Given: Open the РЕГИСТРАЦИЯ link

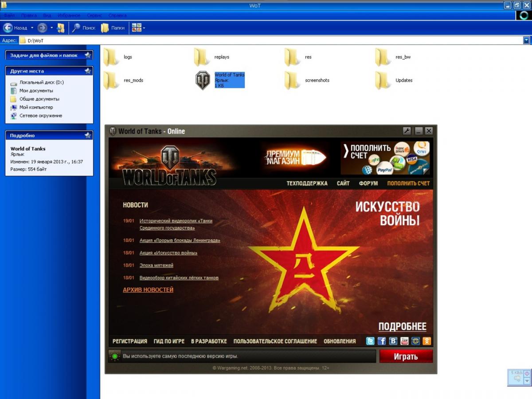Looking at the screenshot, I should coord(130,341).
